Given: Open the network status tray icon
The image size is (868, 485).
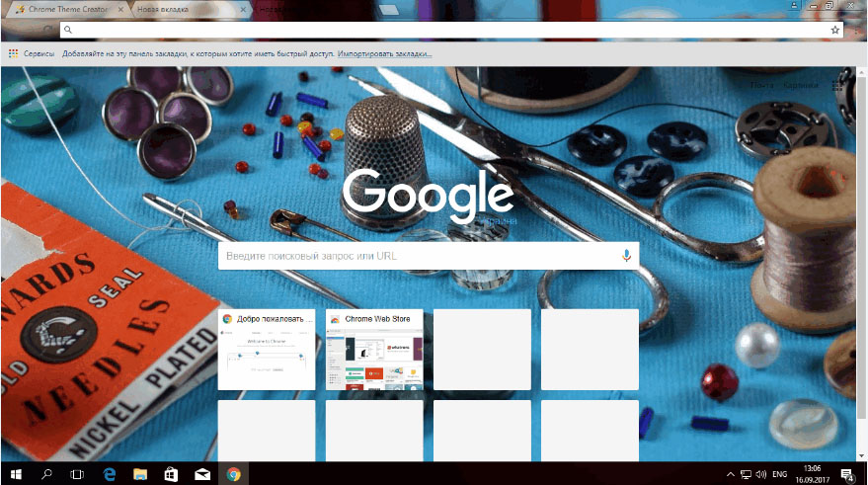Looking at the screenshot, I should pos(746,474).
